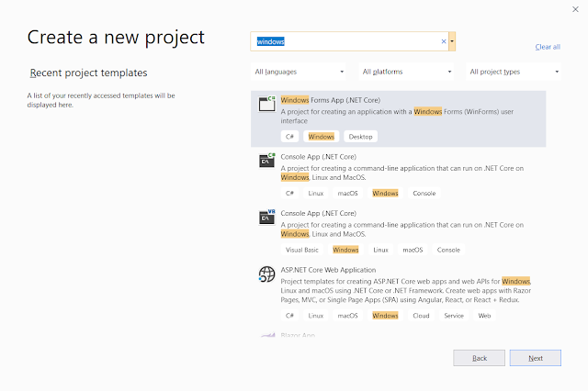Select the ASP.NET Core Web Application title
The image size is (588, 391).
coord(328,270)
